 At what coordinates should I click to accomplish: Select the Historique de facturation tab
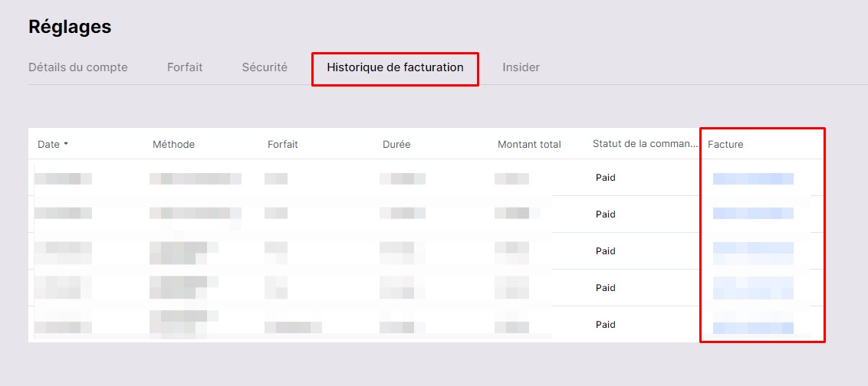[x=395, y=67]
